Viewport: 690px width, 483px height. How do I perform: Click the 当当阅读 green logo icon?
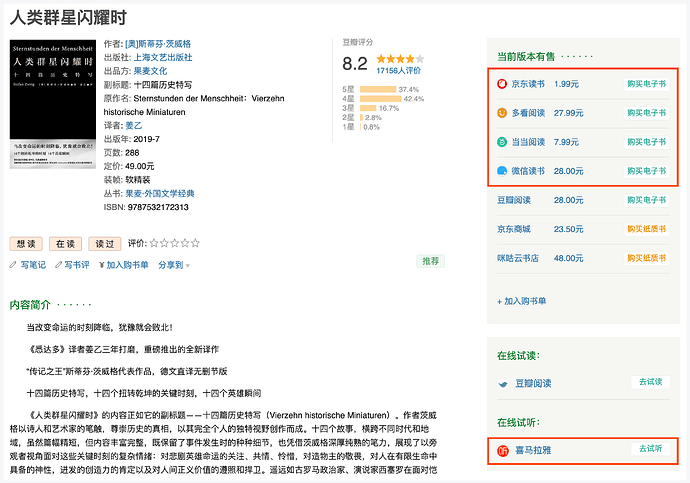point(502,142)
